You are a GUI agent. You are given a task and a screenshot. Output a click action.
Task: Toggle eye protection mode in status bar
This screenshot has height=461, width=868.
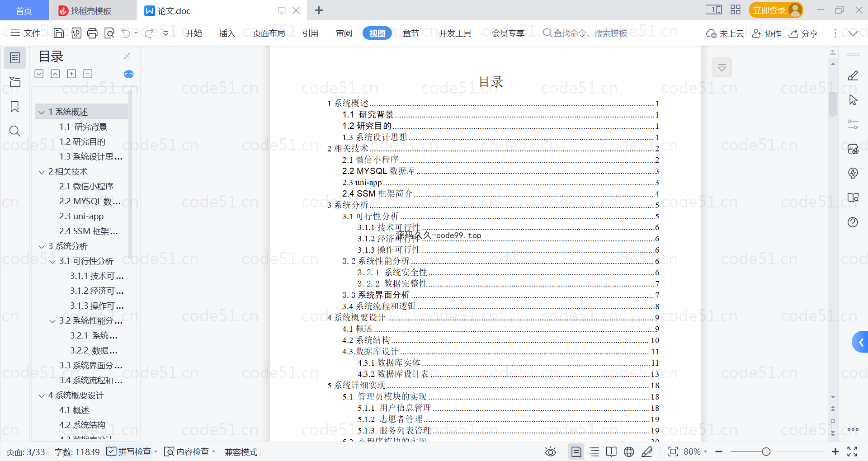pyautogui.click(x=551, y=452)
